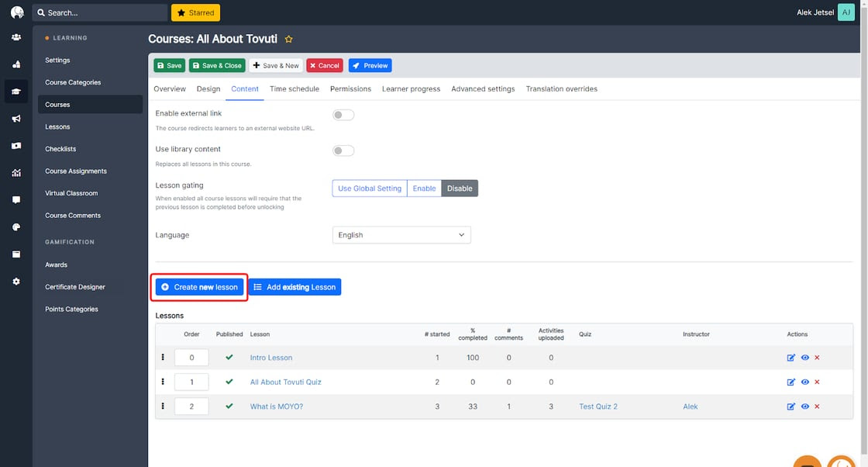Open the Aiek Jetsel user menu
This screenshot has height=467, width=868.
(x=825, y=12)
